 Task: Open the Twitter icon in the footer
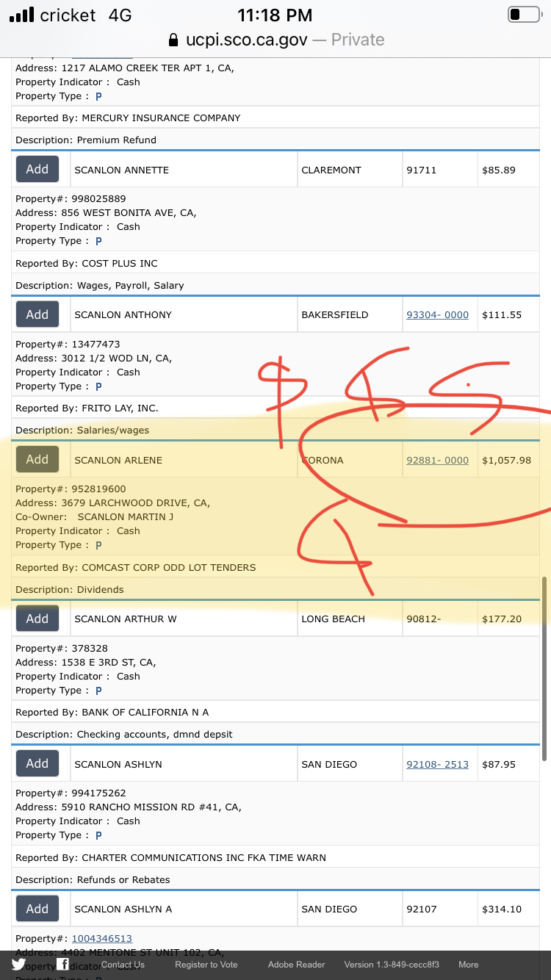click(x=18, y=965)
